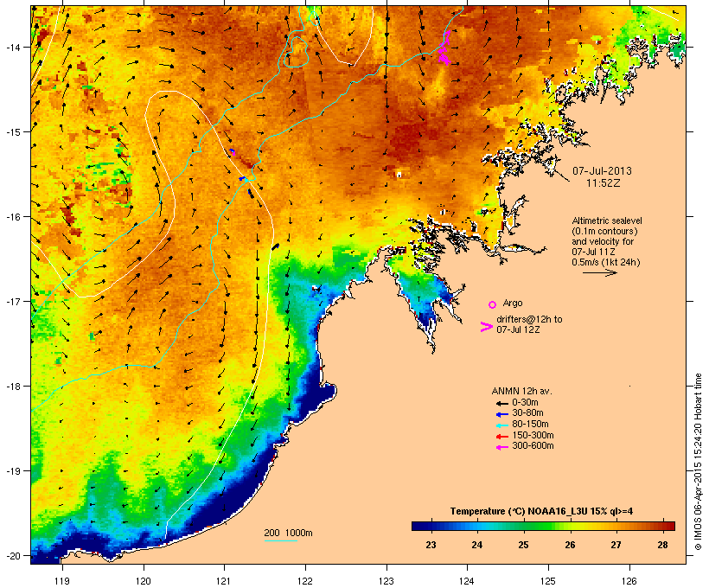This screenshot has height=588, width=709.
Task: Click the 'Argo' legend label
Action: (x=513, y=303)
